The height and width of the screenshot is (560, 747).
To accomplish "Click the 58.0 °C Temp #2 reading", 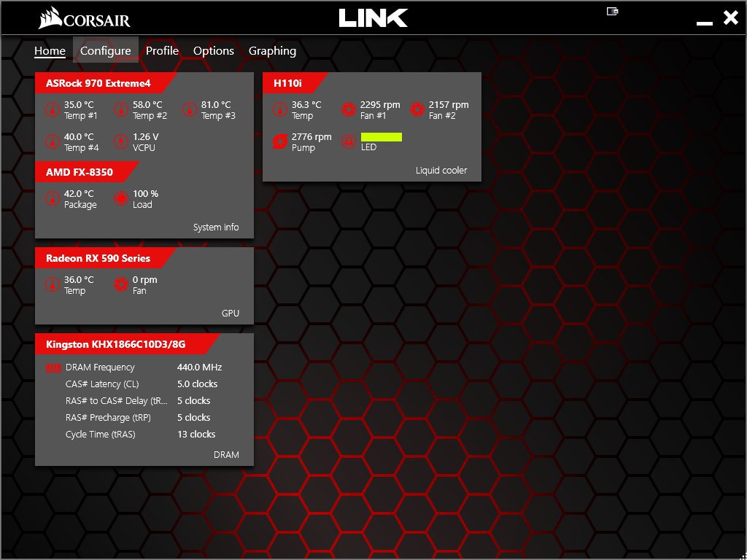I will tap(147, 105).
